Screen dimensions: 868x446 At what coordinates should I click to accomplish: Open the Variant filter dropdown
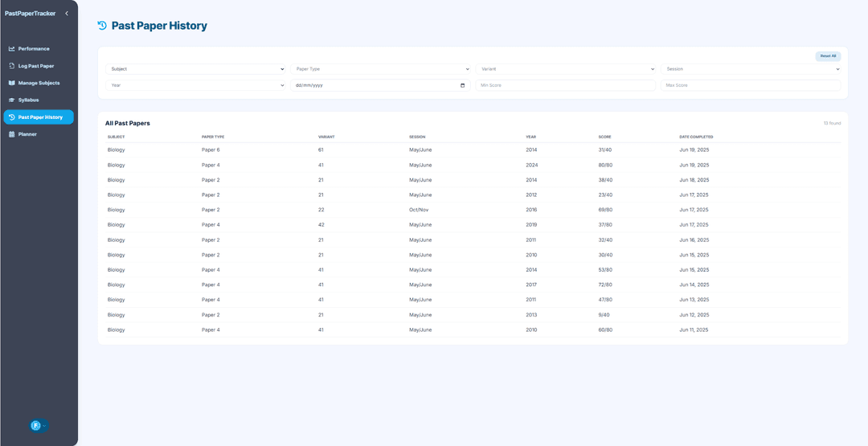(x=566, y=69)
